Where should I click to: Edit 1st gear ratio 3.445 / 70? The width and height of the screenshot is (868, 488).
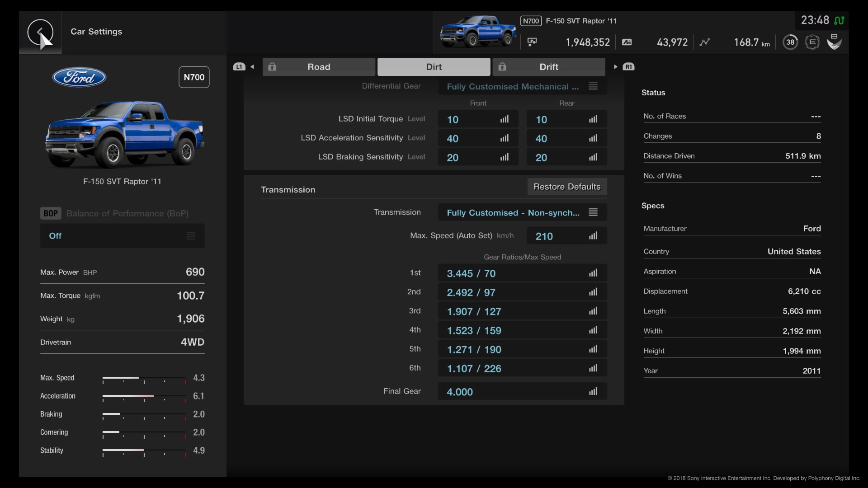[522, 273]
